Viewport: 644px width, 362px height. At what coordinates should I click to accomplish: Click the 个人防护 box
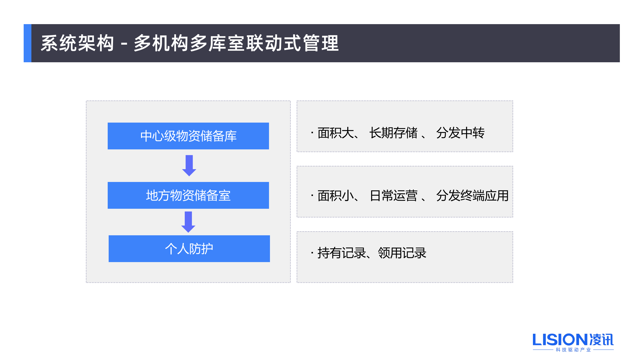[x=189, y=249]
